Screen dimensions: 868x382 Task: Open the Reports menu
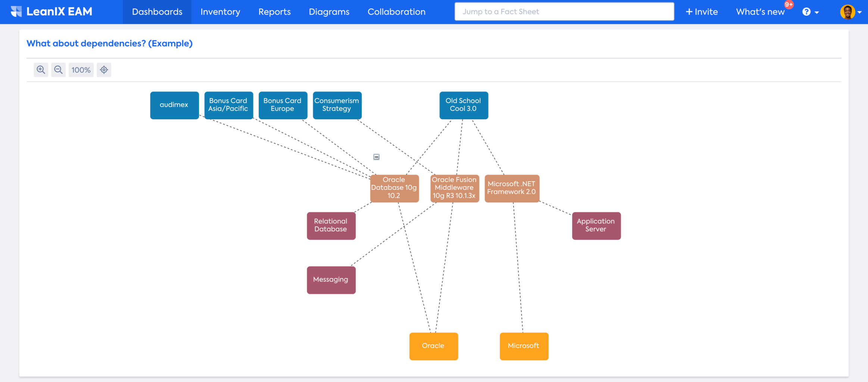(274, 12)
